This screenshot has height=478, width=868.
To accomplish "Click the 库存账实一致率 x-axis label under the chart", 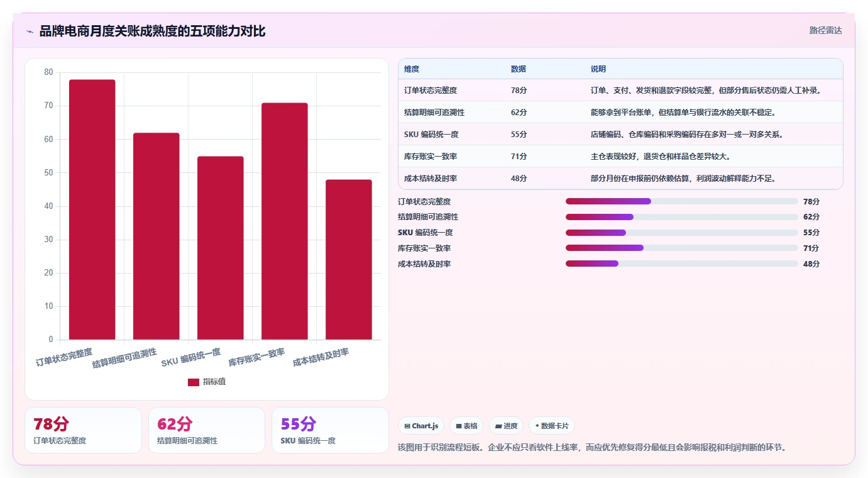I will [256, 357].
